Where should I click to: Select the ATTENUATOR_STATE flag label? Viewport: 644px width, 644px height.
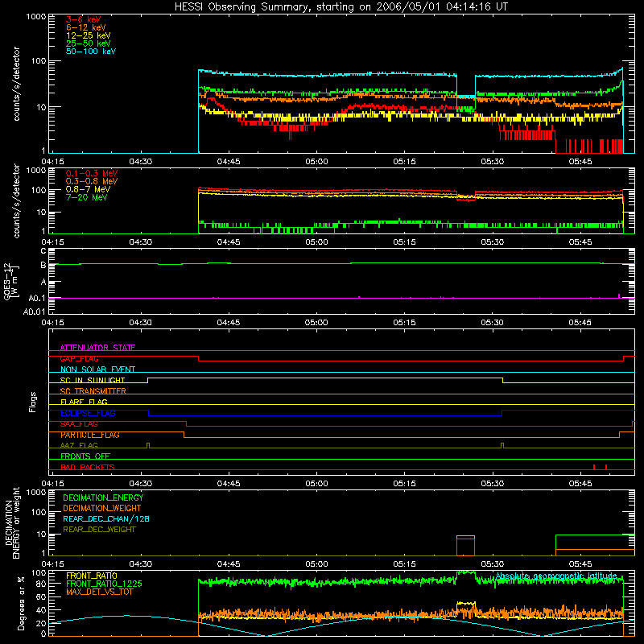(97, 348)
